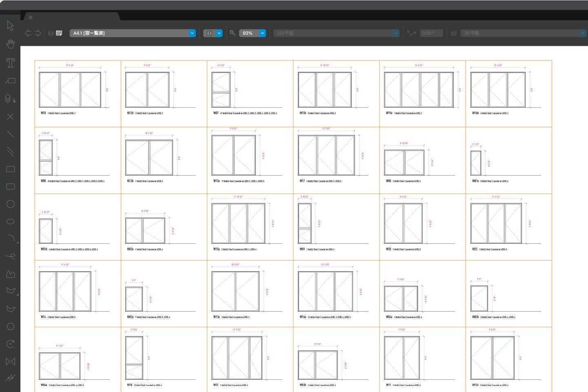
Task: Click the W20 window label text
Action: (388, 249)
